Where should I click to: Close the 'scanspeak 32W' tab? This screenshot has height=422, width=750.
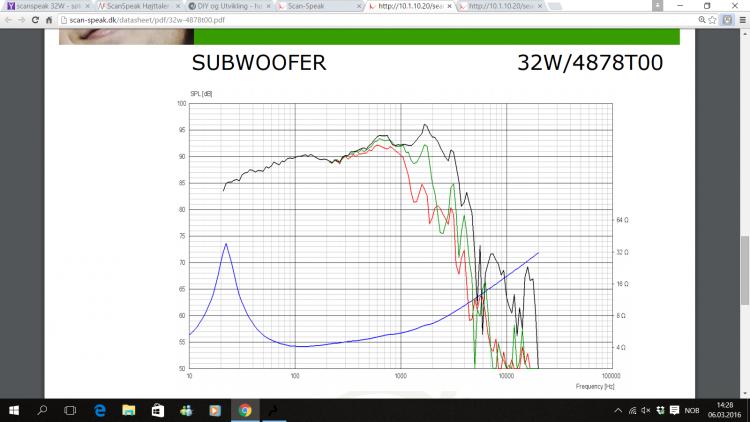87,6
